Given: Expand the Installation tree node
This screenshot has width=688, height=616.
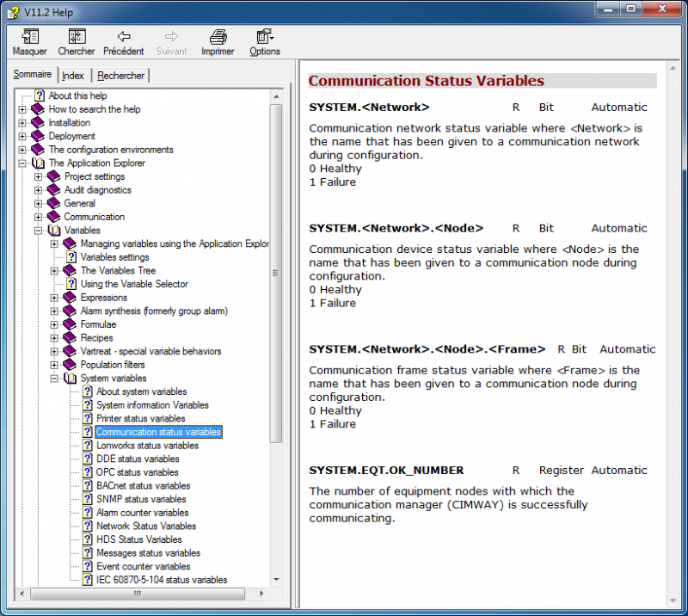Looking at the screenshot, I should [22, 123].
